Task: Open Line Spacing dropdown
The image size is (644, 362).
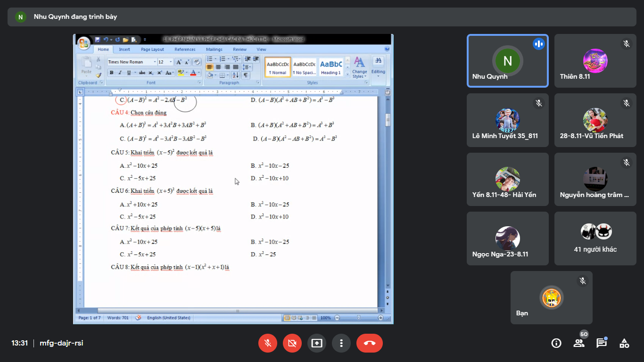Action: tap(247, 67)
